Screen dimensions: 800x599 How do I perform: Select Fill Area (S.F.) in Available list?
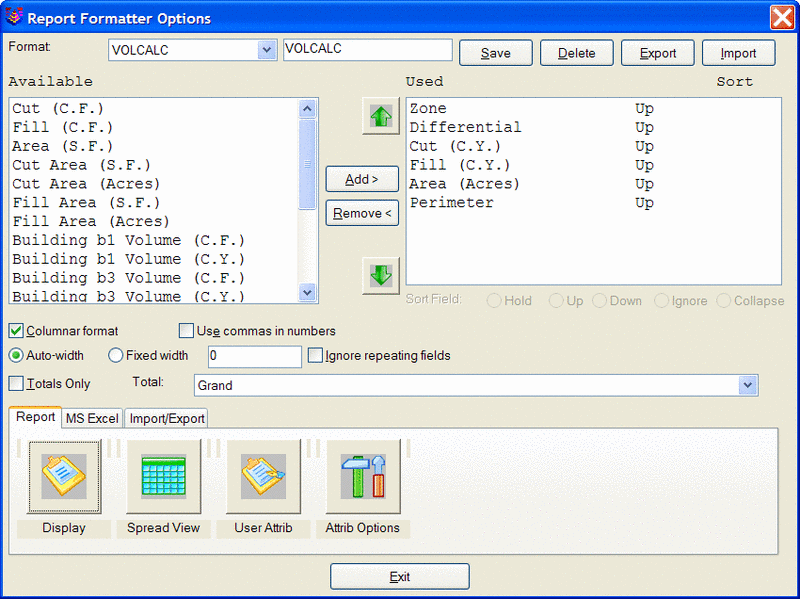pos(154,203)
